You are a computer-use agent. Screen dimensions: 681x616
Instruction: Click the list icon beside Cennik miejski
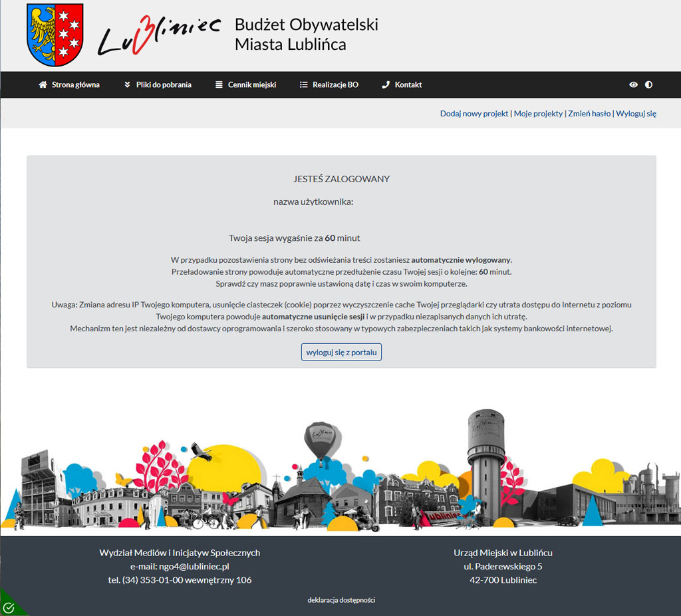coord(219,85)
